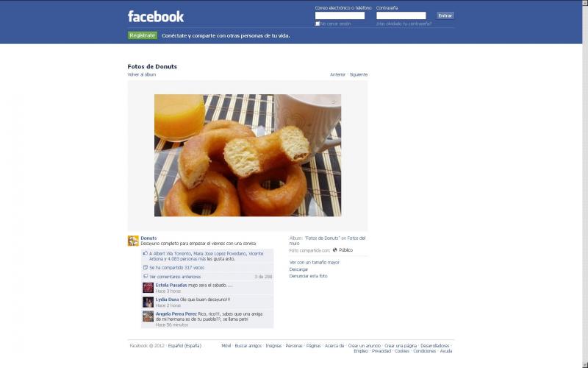Toggle the No cerrar sesión checkbox
This screenshot has width=588, height=368.
point(318,24)
